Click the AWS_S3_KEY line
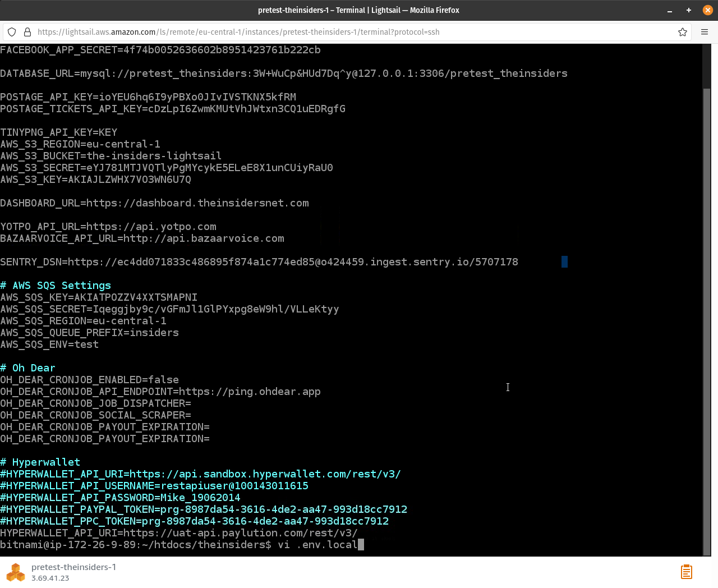 (x=95, y=180)
